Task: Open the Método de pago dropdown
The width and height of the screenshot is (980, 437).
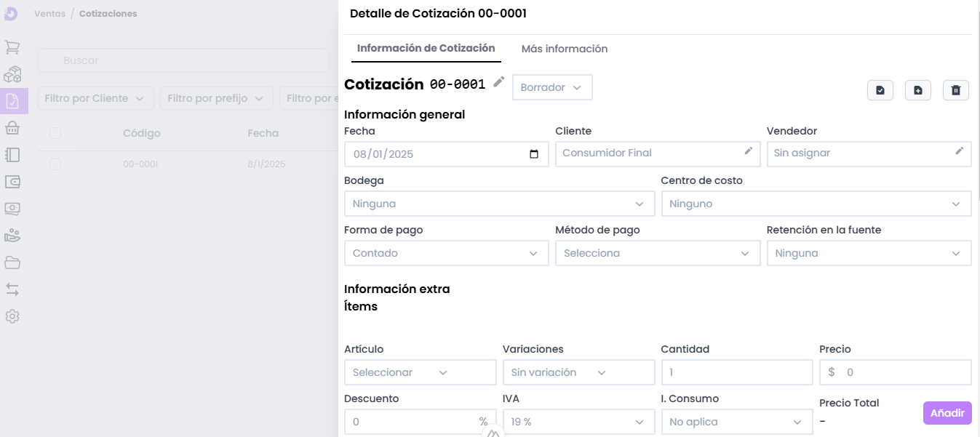Action: pyautogui.click(x=658, y=253)
